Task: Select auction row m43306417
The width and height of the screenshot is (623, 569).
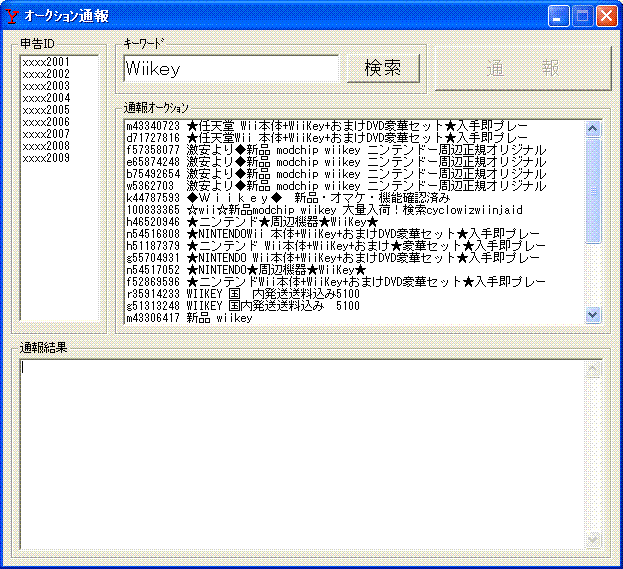Action: click(354, 318)
